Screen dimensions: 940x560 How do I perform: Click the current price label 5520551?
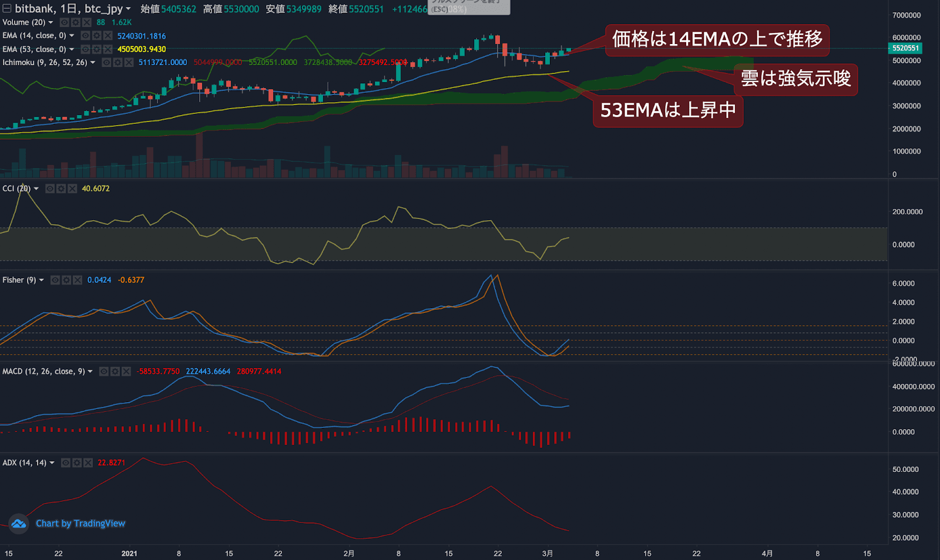tap(905, 48)
